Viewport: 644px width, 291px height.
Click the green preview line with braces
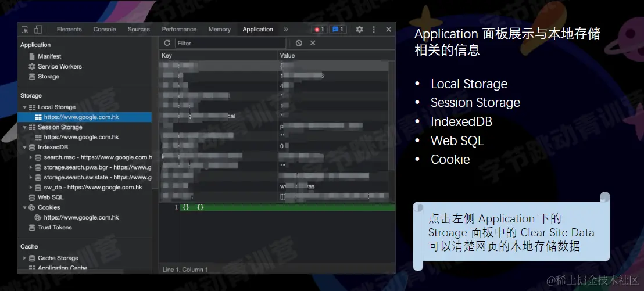[x=288, y=208]
